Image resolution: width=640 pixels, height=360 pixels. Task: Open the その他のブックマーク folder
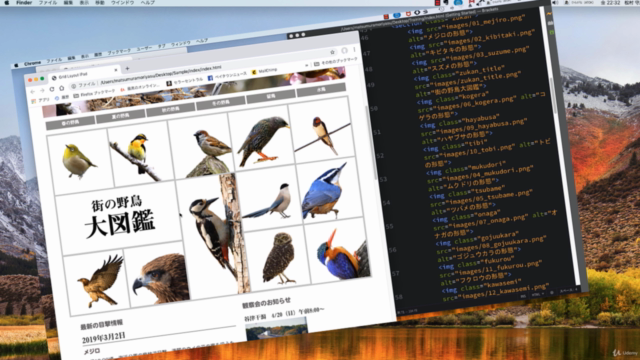(336, 62)
